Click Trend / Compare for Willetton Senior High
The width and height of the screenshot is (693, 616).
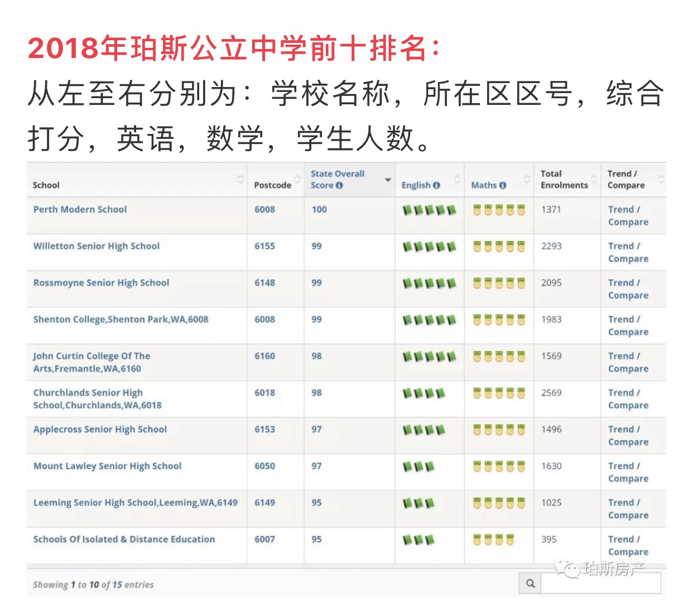[628, 252]
